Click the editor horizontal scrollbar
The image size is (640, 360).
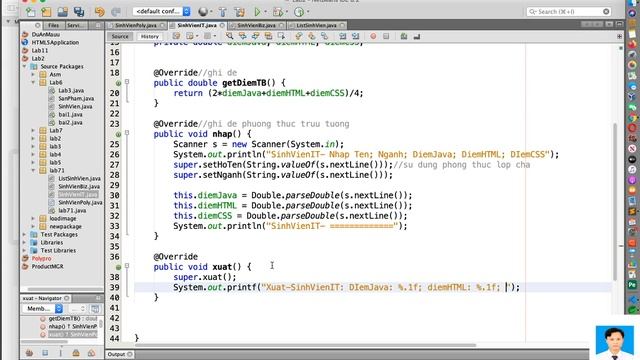coord(305,345)
